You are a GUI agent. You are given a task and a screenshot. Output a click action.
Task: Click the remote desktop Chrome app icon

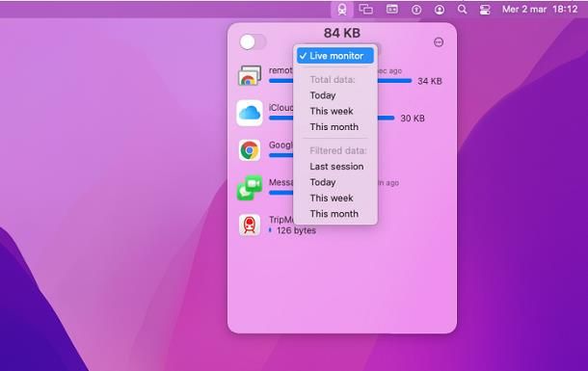coord(250,75)
